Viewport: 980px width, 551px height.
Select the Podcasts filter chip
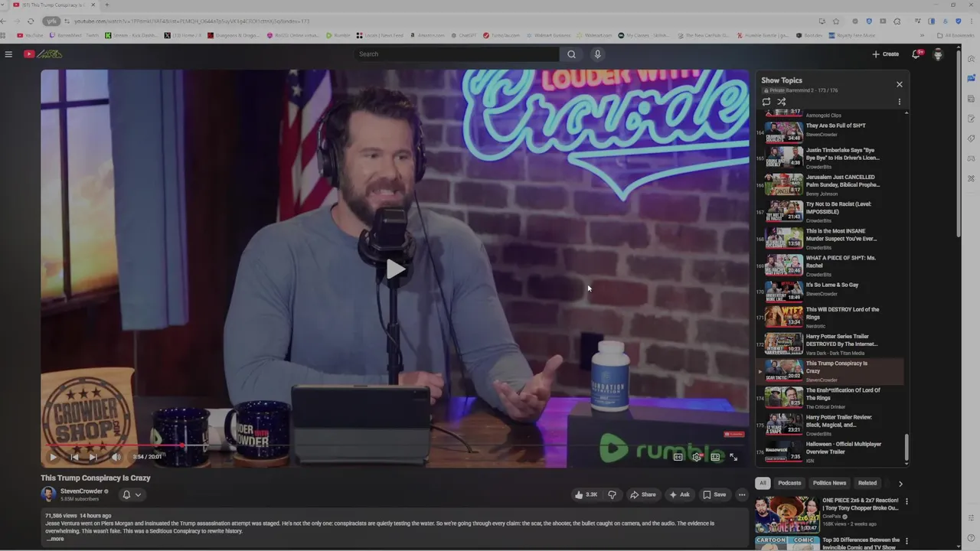(789, 483)
